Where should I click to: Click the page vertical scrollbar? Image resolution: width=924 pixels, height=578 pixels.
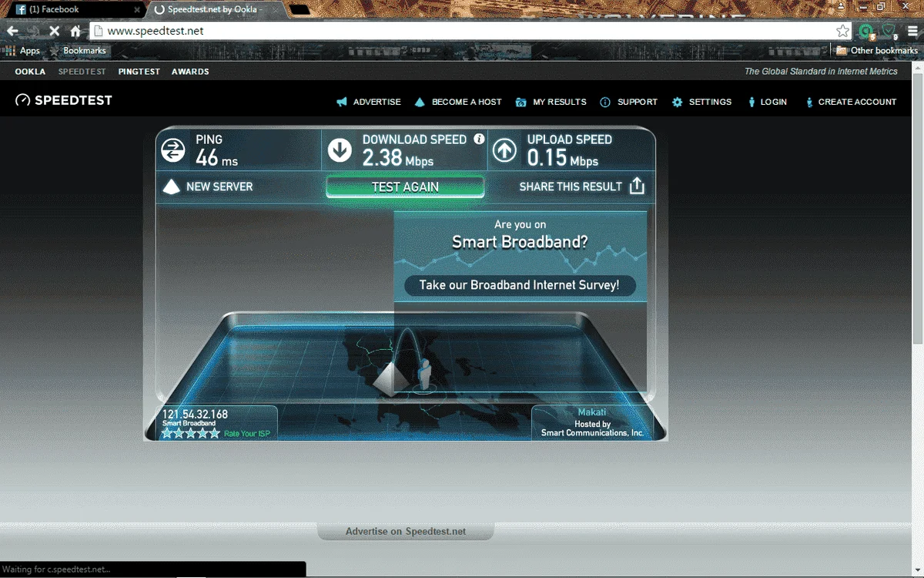click(x=917, y=208)
